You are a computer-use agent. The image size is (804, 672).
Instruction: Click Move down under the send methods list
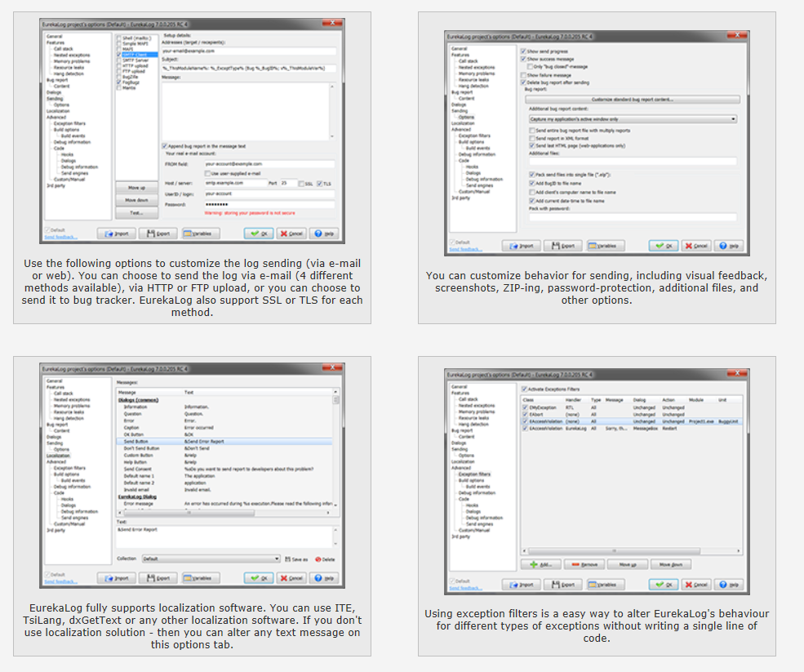coord(136,200)
